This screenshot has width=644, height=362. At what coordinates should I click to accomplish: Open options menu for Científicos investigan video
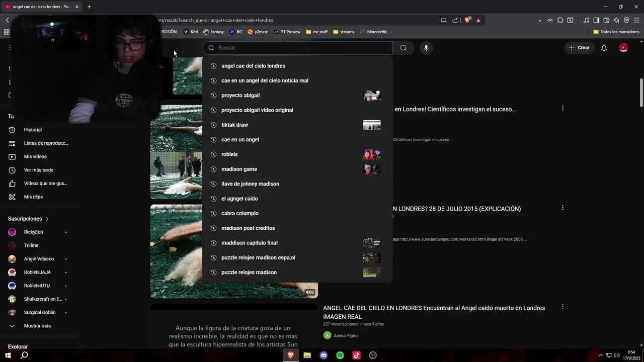tap(562, 108)
